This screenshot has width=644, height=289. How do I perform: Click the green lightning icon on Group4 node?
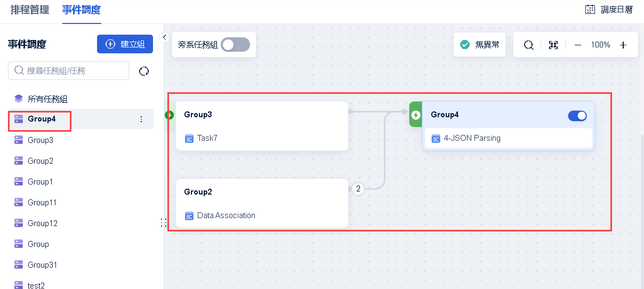click(416, 115)
